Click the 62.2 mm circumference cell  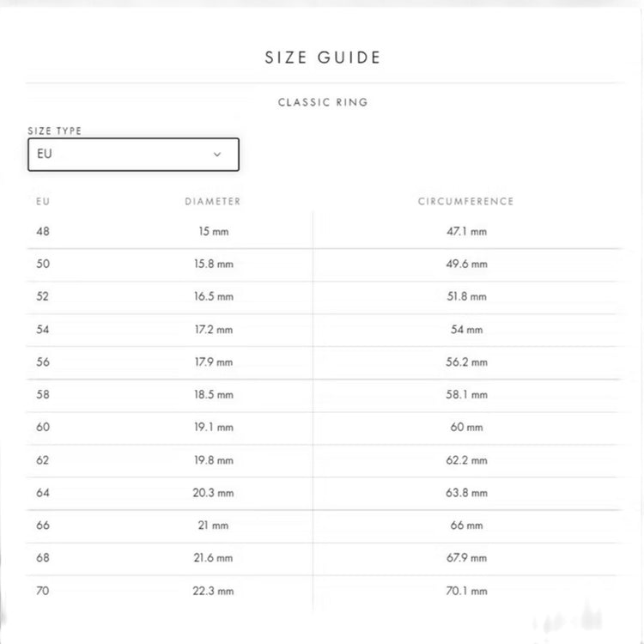(x=466, y=460)
